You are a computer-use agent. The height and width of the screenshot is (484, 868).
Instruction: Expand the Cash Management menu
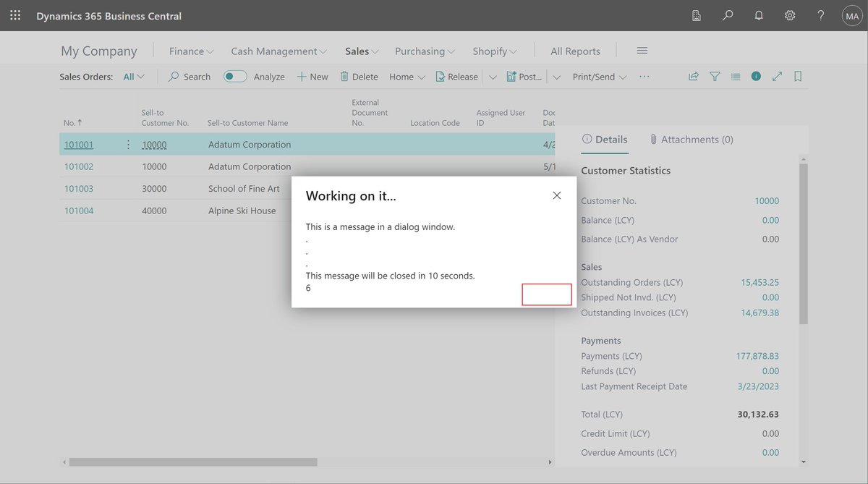point(279,51)
